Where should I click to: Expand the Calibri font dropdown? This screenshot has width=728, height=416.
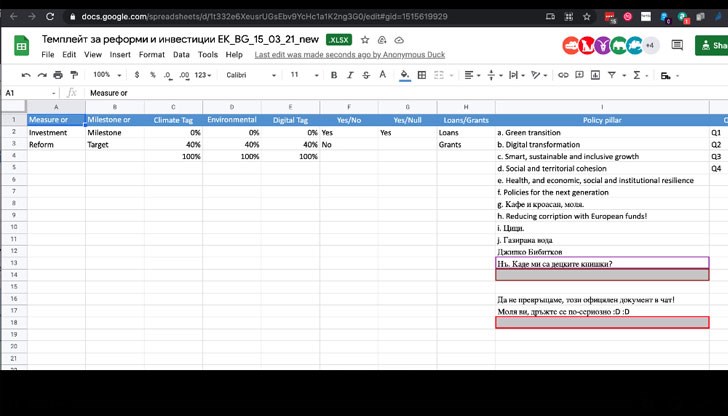click(250, 75)
